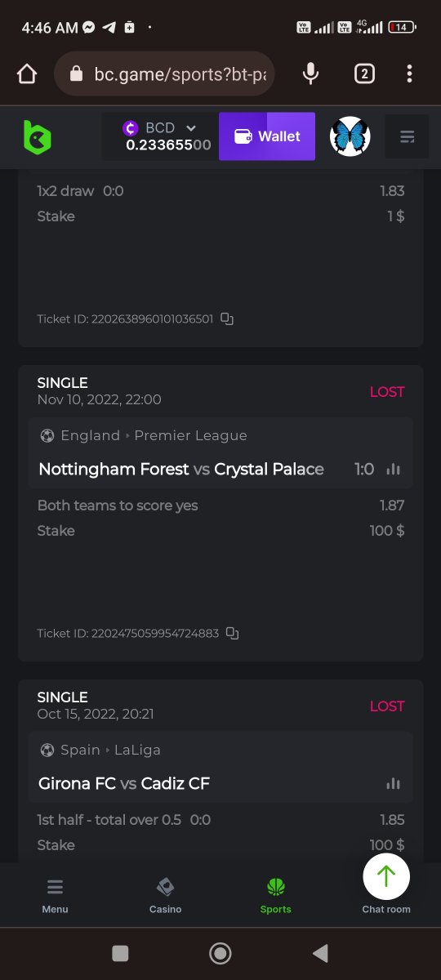Tap the browser home icon
Image resolution: width=441 pixels, height=980 pixels.
pos(27,74)
